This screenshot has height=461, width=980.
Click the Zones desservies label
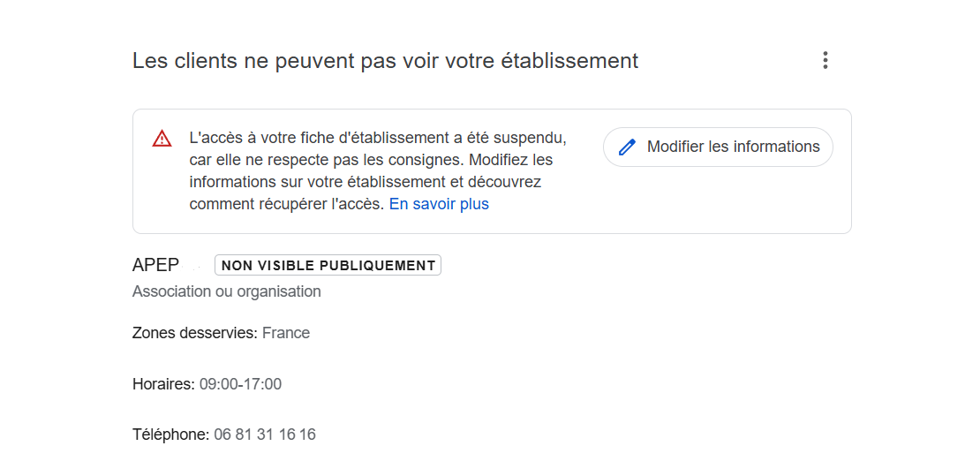coord(194,333)
